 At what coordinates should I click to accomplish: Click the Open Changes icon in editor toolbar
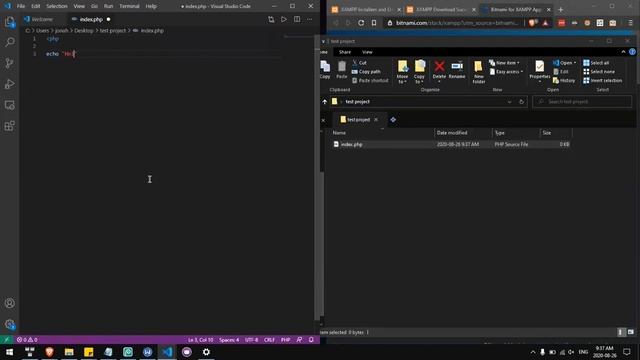point(271,19)
